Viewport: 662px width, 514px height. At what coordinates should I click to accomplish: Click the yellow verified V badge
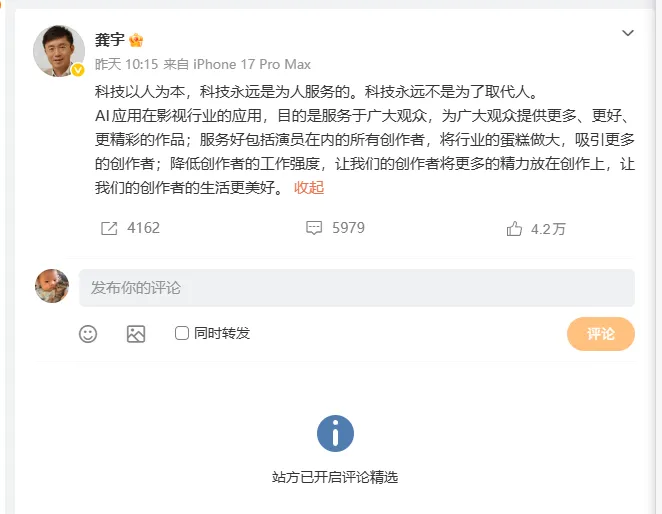click(x=78, y=70)
